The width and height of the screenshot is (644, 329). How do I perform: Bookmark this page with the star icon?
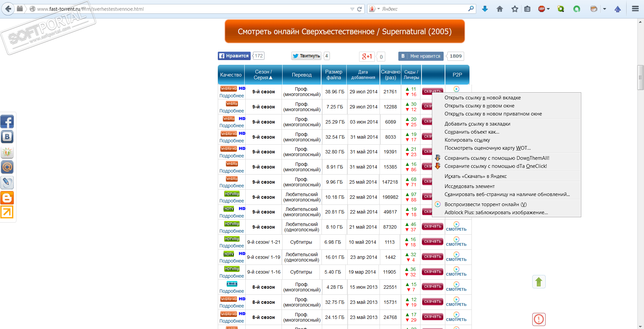(515, 9)
